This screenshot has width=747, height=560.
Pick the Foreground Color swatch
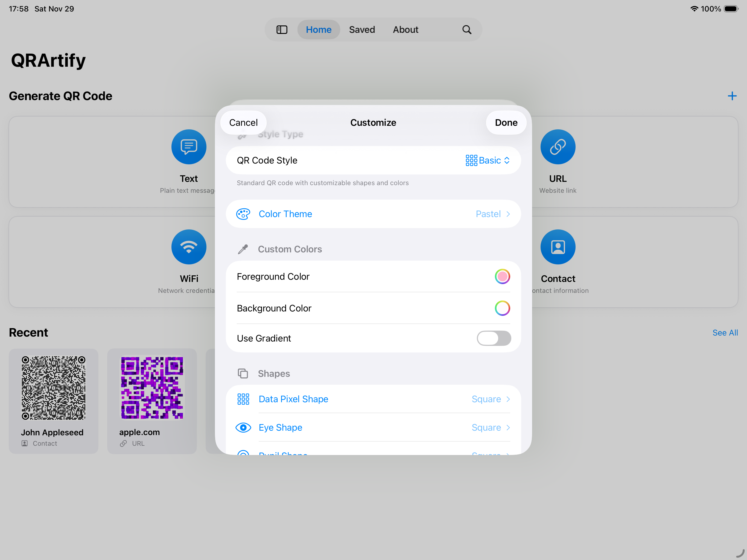pyautogui.click(x=502, y=277)
